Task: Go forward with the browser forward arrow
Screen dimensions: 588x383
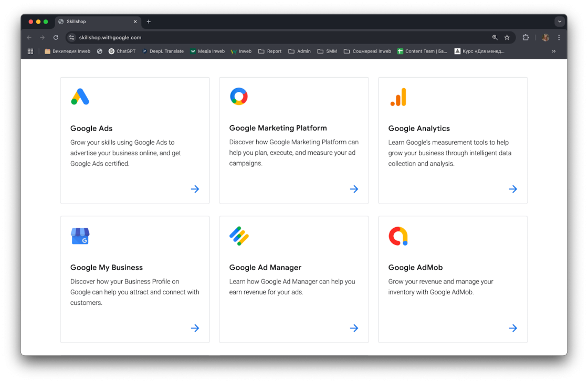Action: click(x=43, y=37)
